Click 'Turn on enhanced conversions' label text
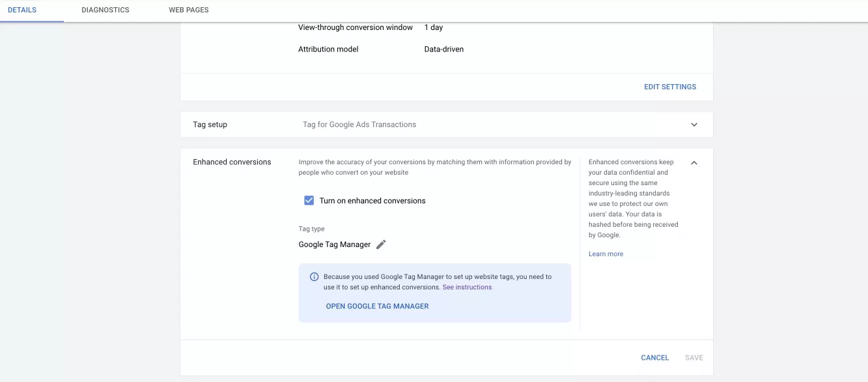868x382 pixels. coord(372,201)
